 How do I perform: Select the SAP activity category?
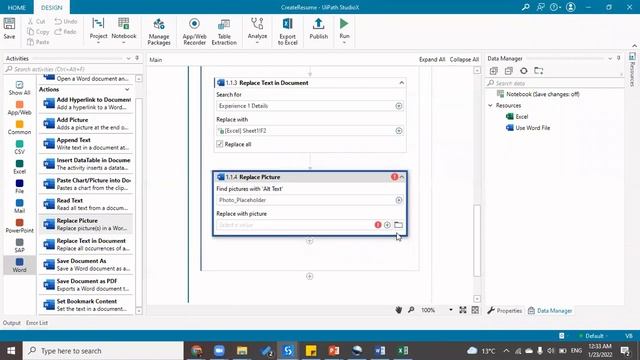coord(19,246)
